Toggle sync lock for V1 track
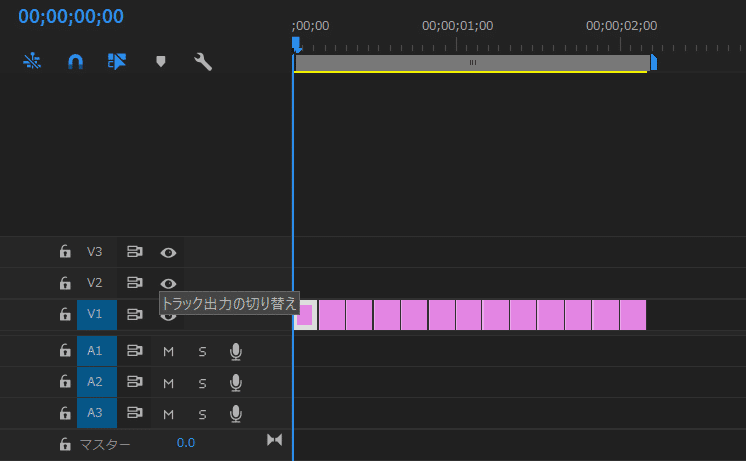746x461 pixels. [x=135, y=314]
